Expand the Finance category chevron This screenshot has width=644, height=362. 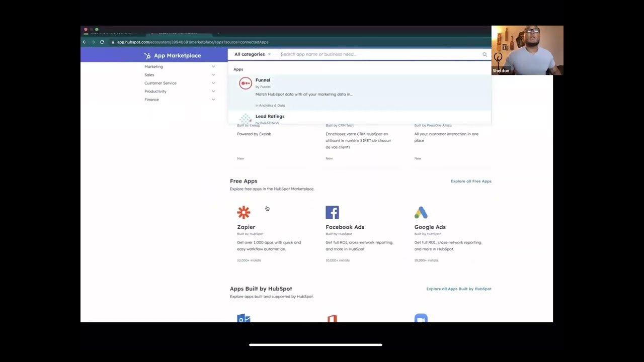click(213, 100)
